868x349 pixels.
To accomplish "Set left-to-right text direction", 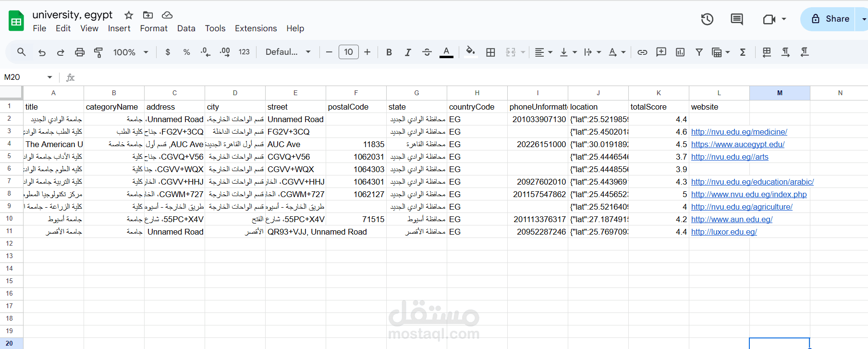I will click(x=785, y=52).
